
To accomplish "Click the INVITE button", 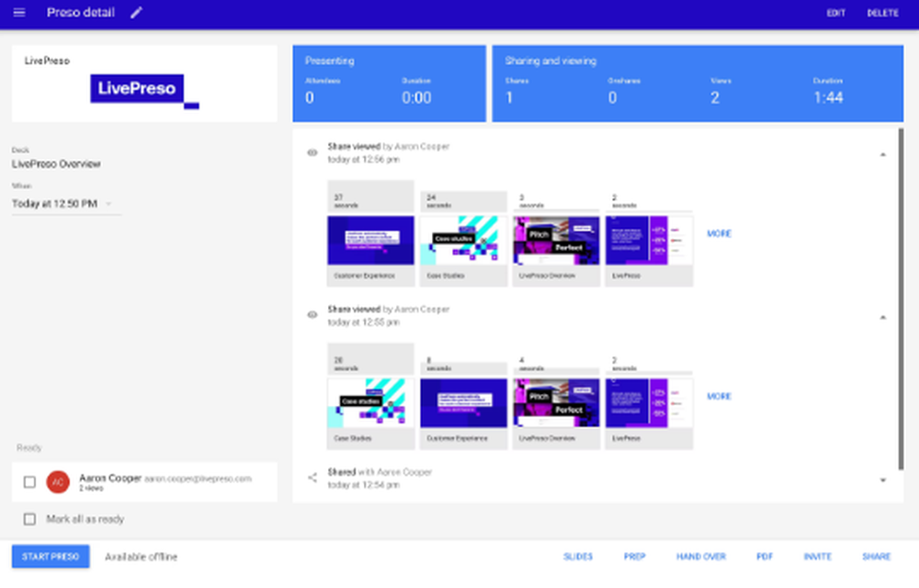I will coord(818,557).
